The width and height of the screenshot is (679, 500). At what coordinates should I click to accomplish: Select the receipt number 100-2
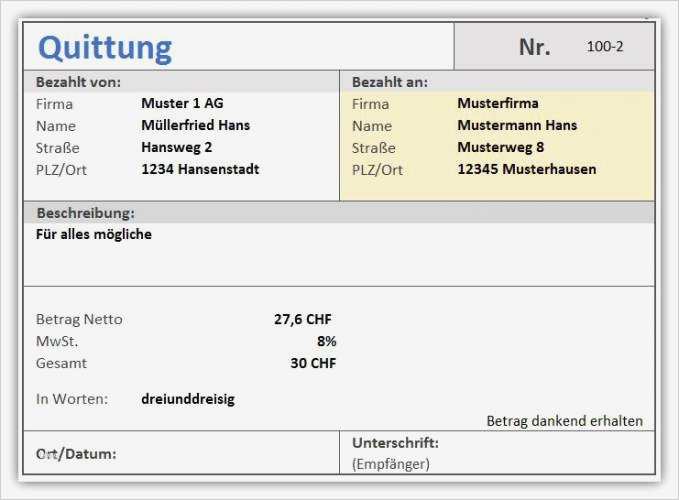point(605,46)
